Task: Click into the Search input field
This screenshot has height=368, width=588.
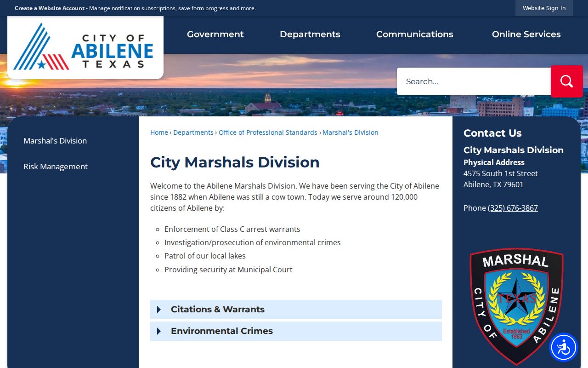Action: pyautogui.click(x=474, y=81)
